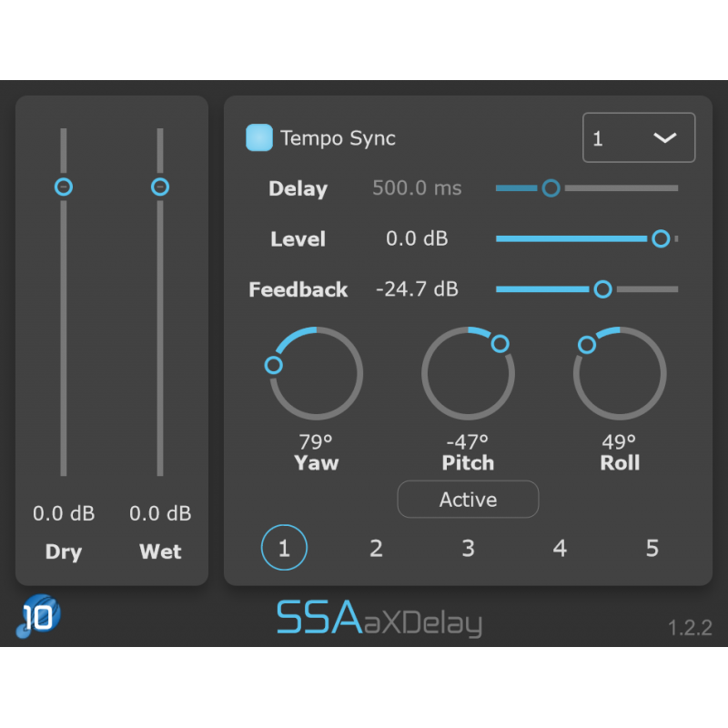Toggle the Active state for the delay
Image resolution: width=728 pixels, height=728 pixels.
click(x=468, y=499)
